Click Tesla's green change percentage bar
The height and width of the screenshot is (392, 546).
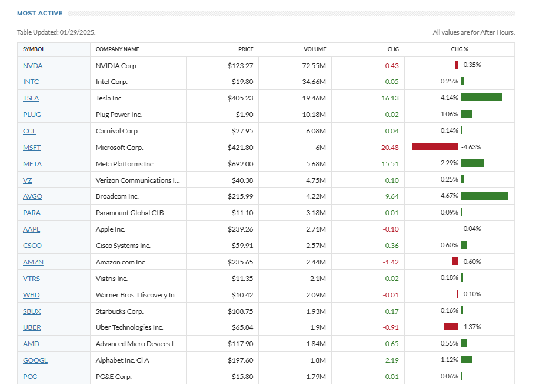click(x=482, y=98)
